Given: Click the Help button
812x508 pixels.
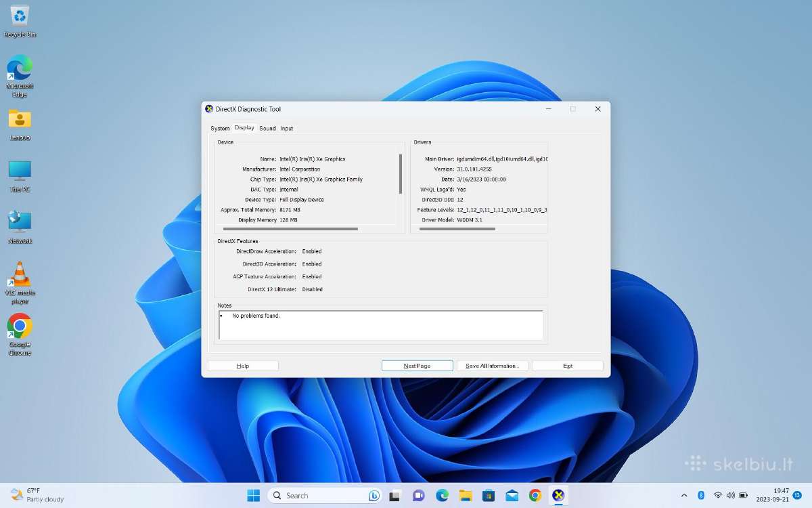Looking at the screenshot, I should click(x=243, y=366).
